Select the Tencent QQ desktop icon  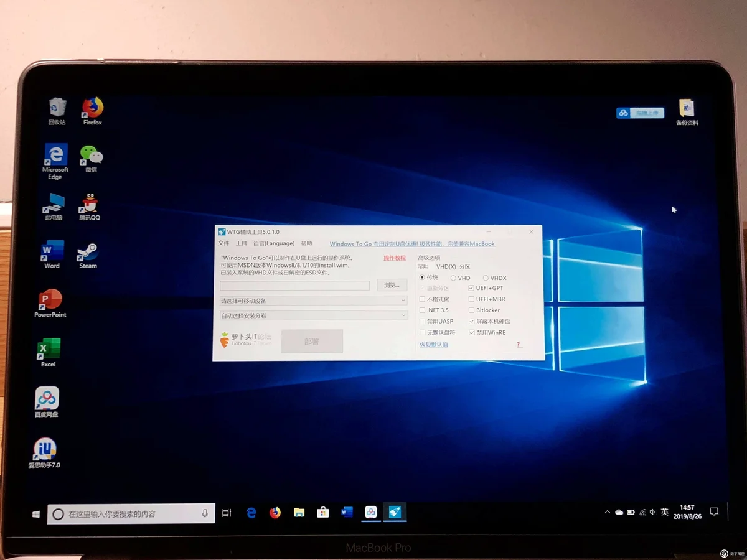click(90, 207)
